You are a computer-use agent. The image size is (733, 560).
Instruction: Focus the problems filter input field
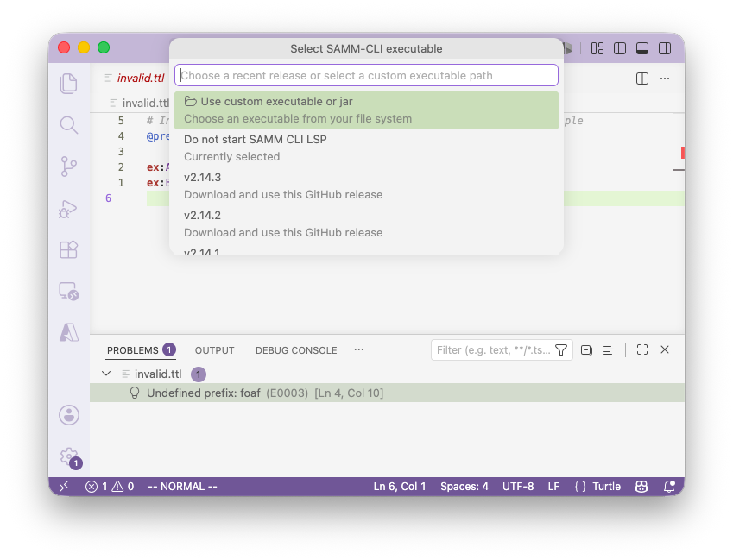pos(493,350)
